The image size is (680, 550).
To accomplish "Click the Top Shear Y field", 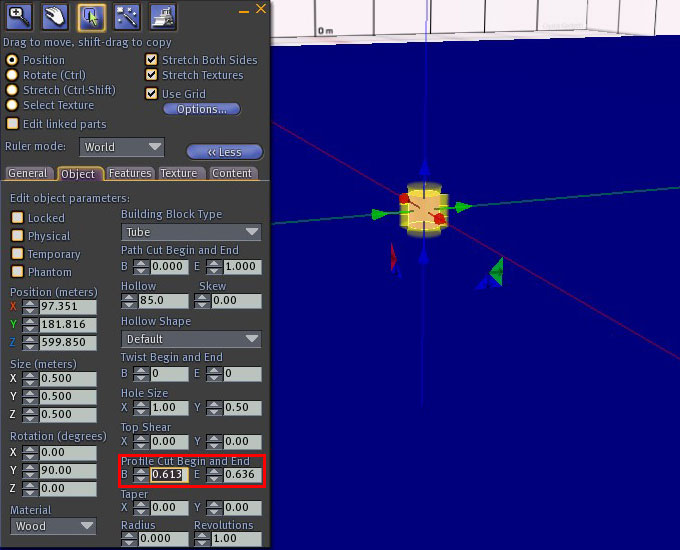I will (x=242, y=442).
